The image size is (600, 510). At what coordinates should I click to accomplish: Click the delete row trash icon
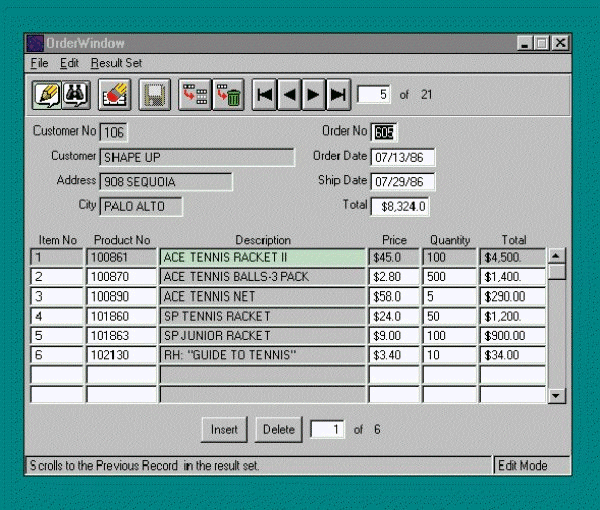pyautogui.click(x=228, y=95)
